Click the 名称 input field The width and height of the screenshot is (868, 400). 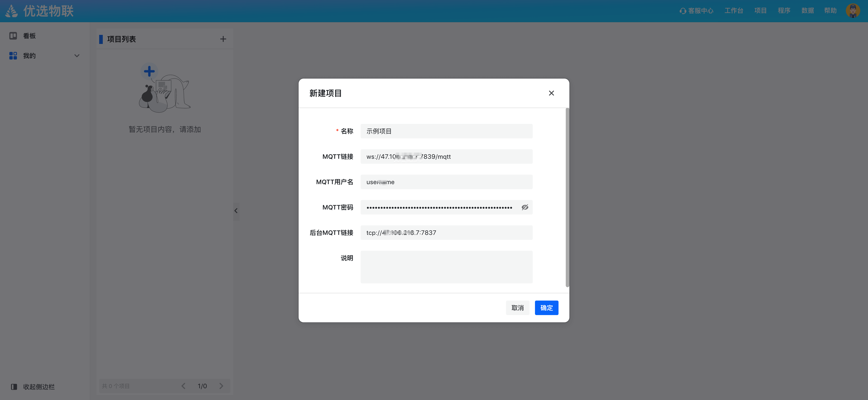click(x=446, y=131)
